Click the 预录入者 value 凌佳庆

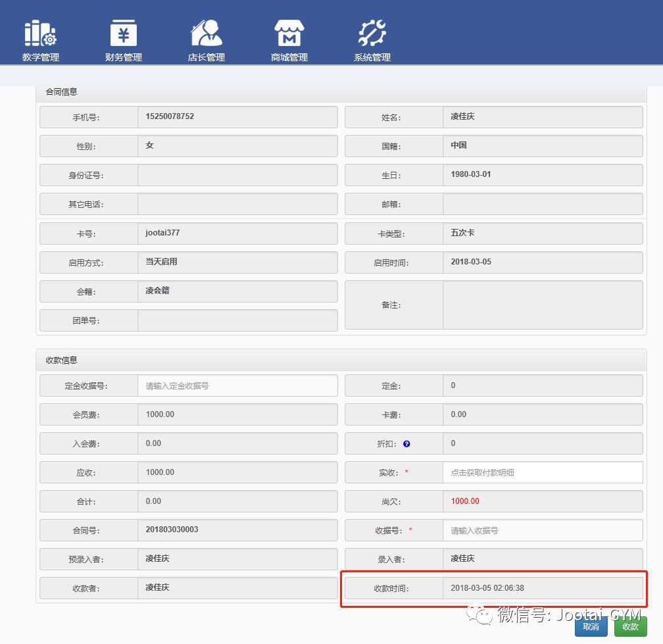pyautogui.click(x=157, y=558)
